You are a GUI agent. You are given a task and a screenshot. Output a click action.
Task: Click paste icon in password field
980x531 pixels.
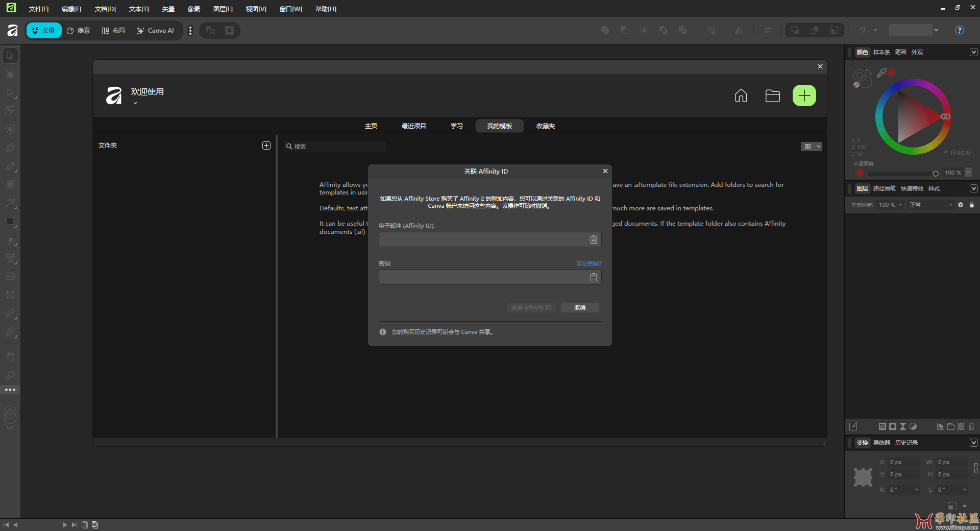pyautogui.click(x=593, y=277)
